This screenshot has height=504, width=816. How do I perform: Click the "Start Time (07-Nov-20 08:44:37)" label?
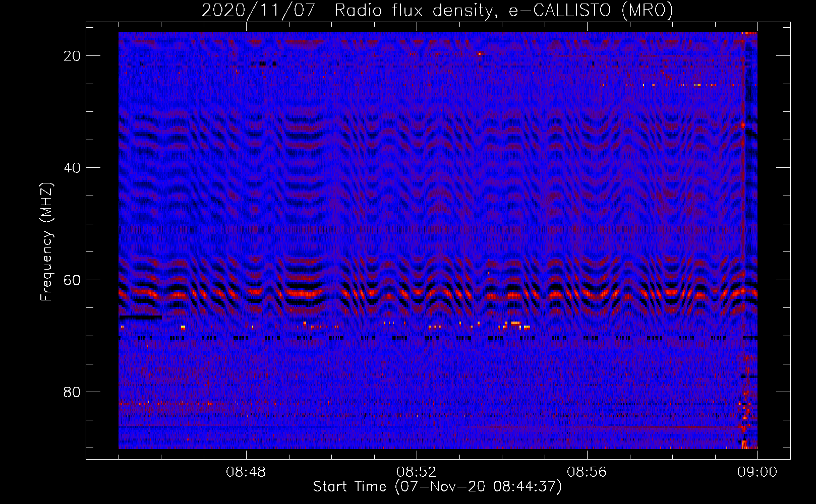(x=437, y=487)
